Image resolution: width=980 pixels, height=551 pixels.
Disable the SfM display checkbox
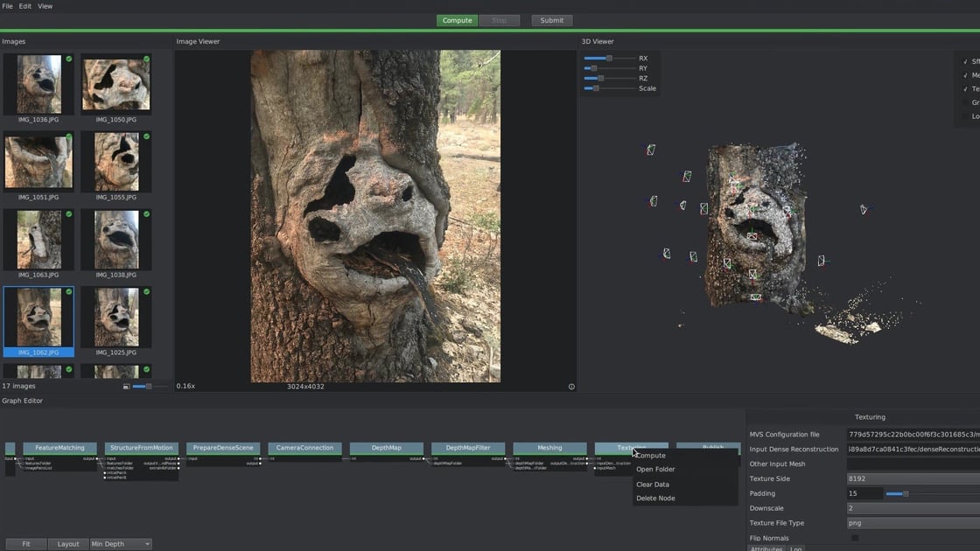tap(965, 61)
